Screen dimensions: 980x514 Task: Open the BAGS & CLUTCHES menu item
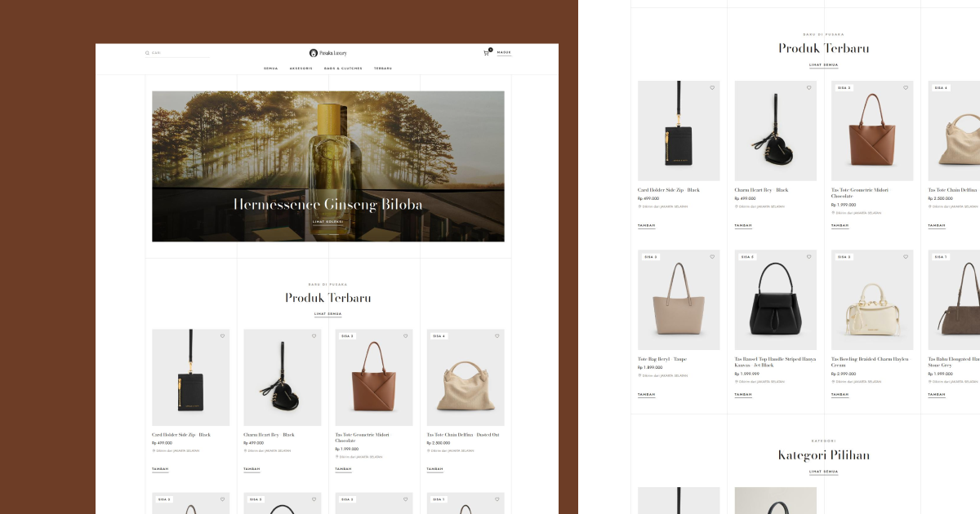coord(343,69)
